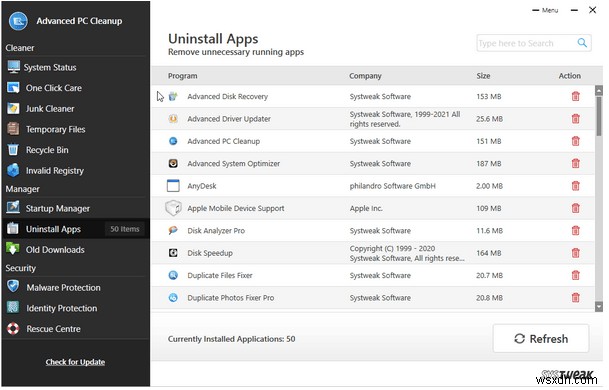Screen dimensions: 609x390
Task: Select the Disk Analyzer Pro program name
Action: [x=216, y=231]
